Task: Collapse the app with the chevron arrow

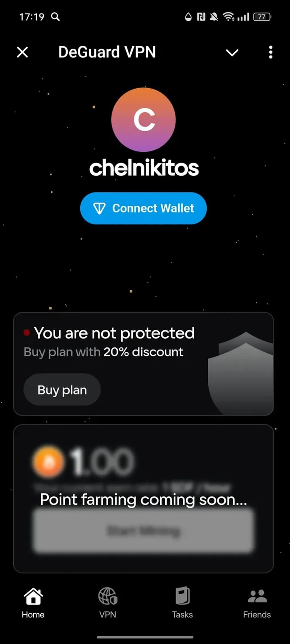Action: [232, 53]
